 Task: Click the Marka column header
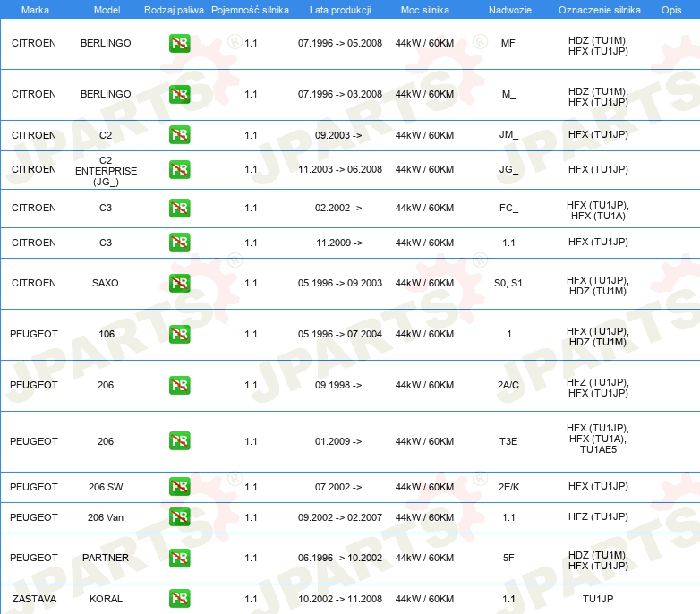[34, 9]
